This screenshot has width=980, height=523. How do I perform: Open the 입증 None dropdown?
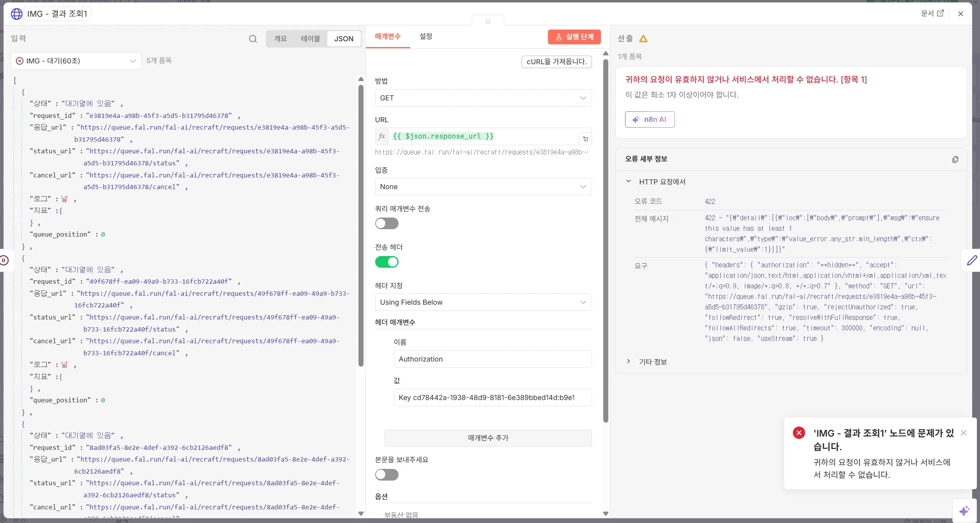[483, 186]
